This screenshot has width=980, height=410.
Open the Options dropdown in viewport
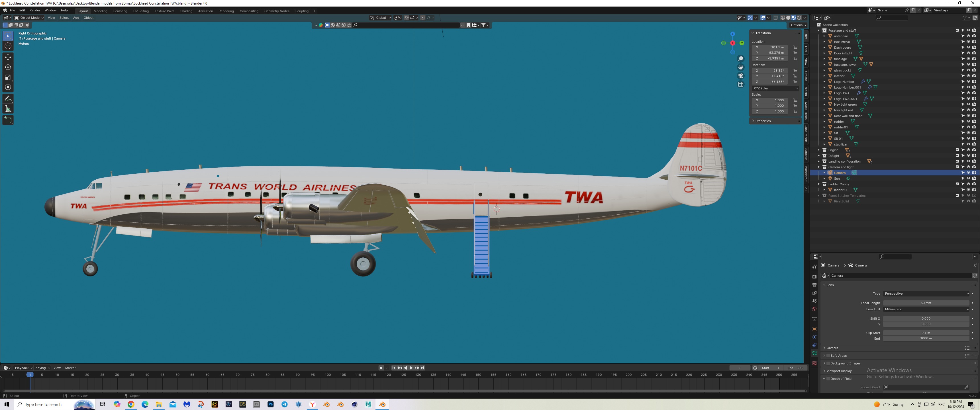(798, 25)
